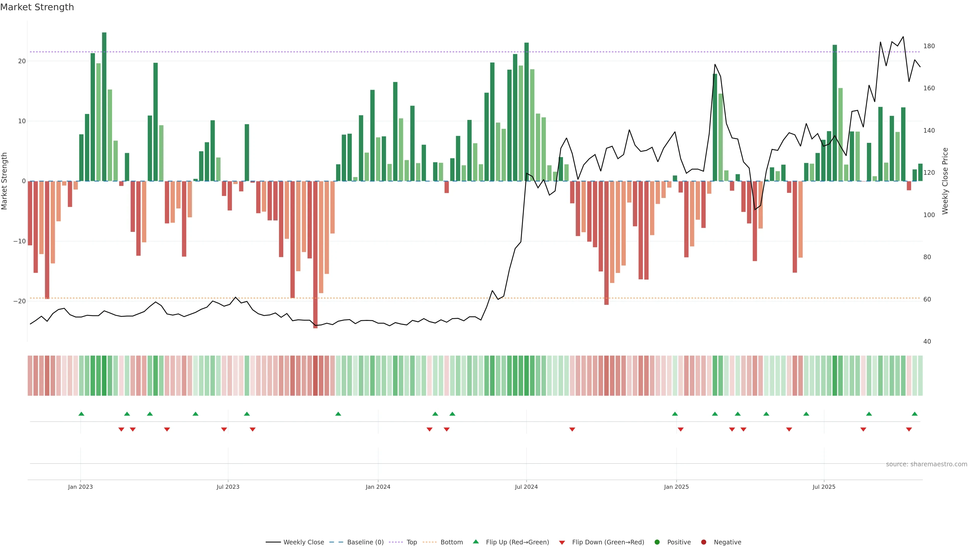Click red Flip Down legend triangle

pos(562,543)
